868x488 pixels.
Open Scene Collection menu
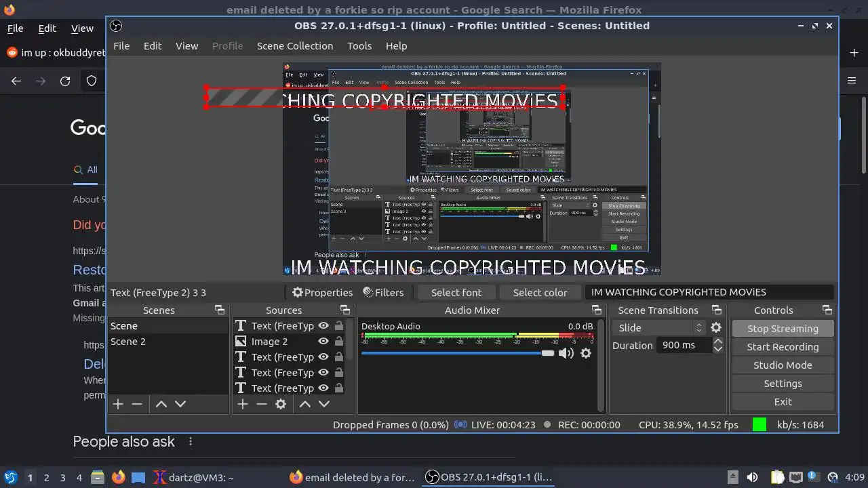click(x=295, y=46)
